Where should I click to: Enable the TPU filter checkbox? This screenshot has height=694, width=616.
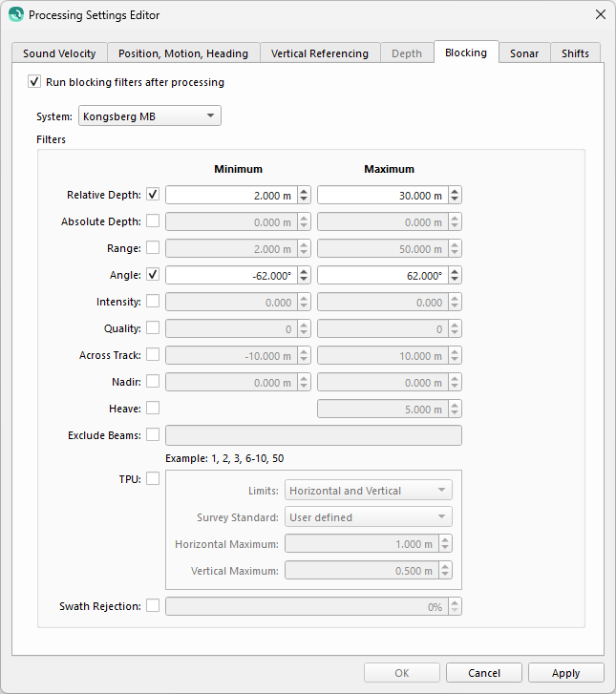tap(153, 478)
